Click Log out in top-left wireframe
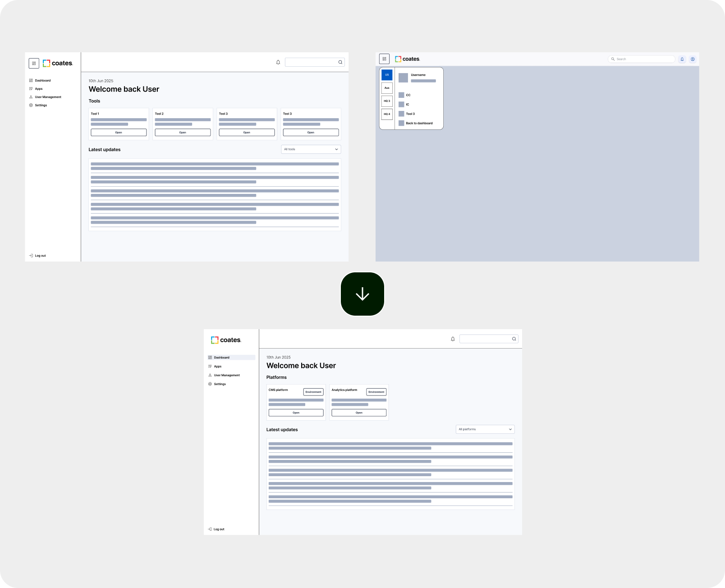 (37, 256)
